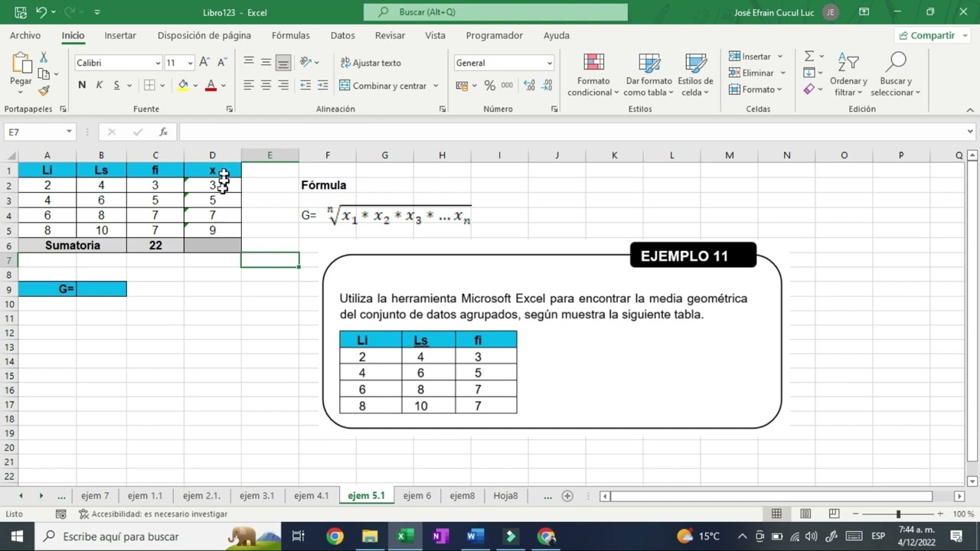980x551 pixels.
Task: Expand the formula bar chevron
Action: (x=971, y=132)
